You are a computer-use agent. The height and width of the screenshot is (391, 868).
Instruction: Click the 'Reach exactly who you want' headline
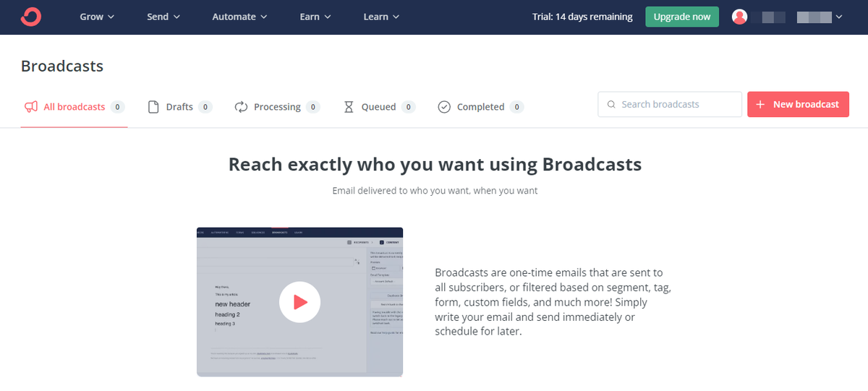pos(435,165)
